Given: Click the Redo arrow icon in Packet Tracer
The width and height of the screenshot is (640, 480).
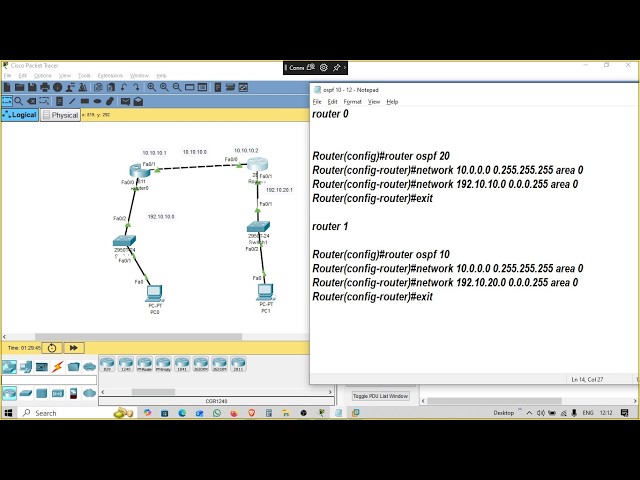Looking at the screenshot, I should pyautogui.click(x=136, y=87).
